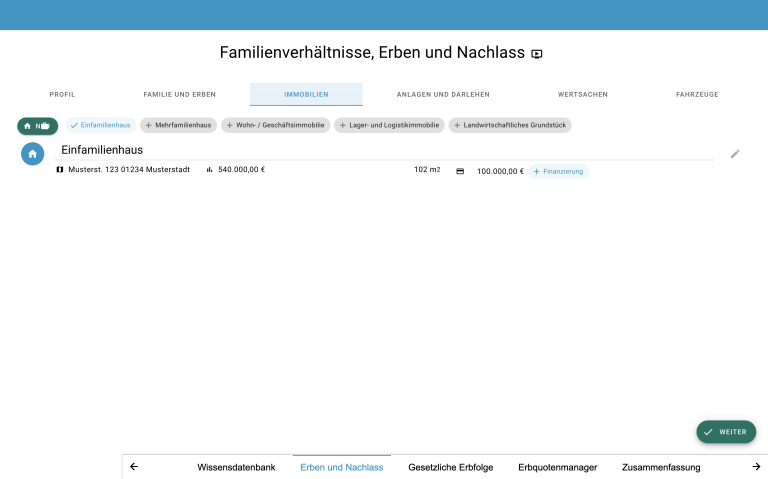Open Zusammenfassung in the bottom navigation
The height and width of the screenshot is (479, 768).
coord(661,467)
